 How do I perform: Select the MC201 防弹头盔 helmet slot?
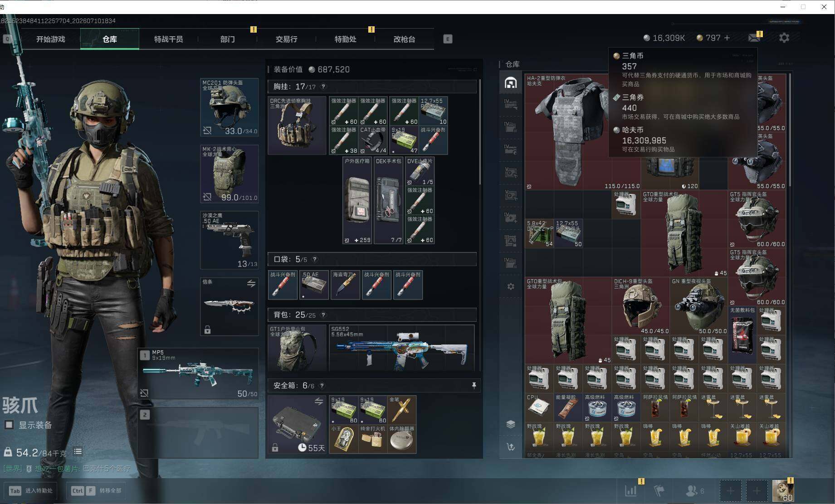pos(230,107)
